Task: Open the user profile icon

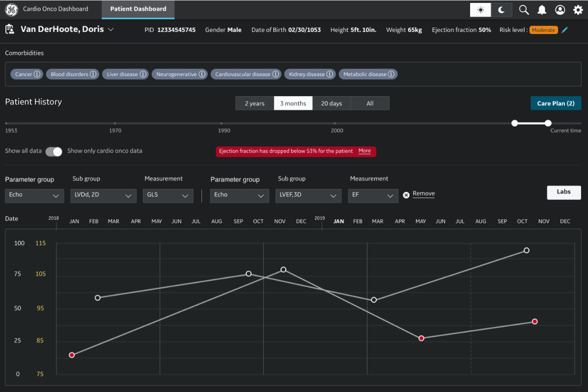Action: tap(560, 10)
